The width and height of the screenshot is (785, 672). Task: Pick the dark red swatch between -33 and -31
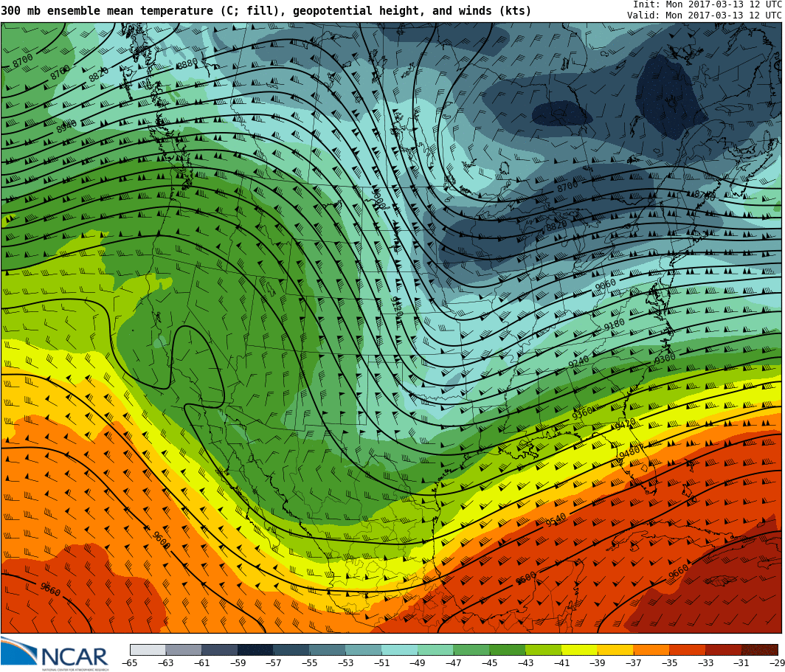[x=725, y=649]
